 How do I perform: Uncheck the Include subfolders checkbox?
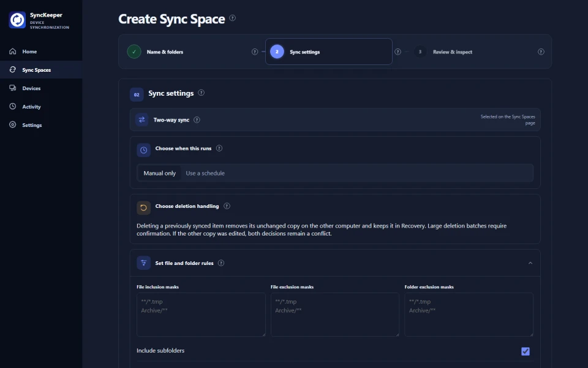coord(526,351)
